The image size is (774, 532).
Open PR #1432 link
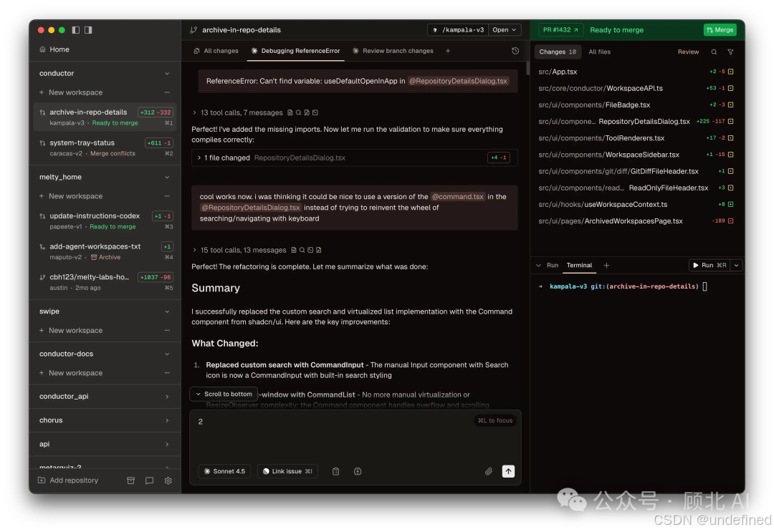click(560, 30)
